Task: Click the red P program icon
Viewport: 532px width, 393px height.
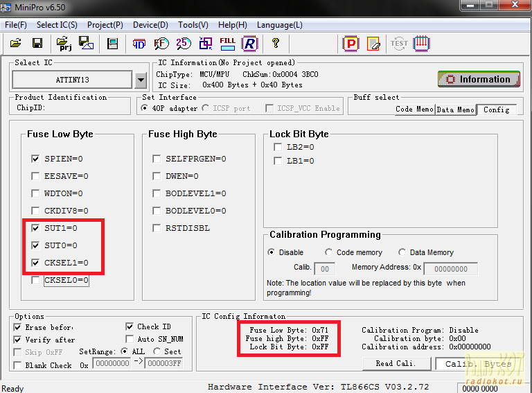Action: pos(351,44)
